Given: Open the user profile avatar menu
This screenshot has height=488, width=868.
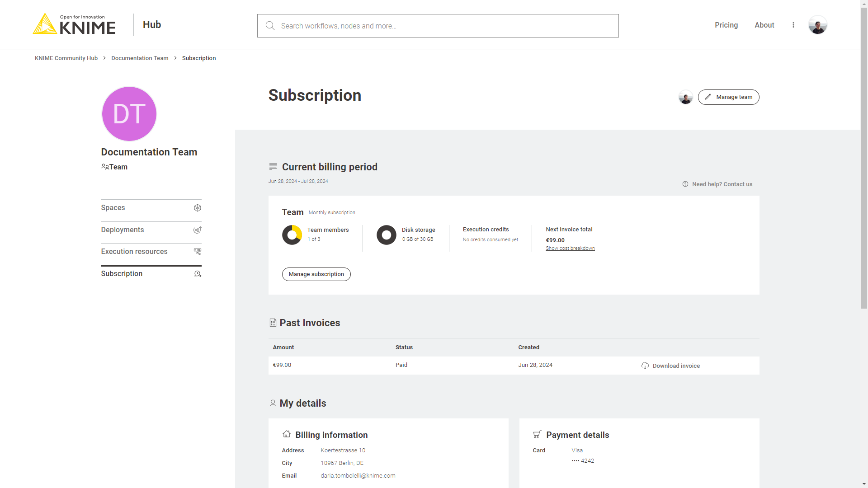Looking at the screenshot, I should [x=817, y=25].
